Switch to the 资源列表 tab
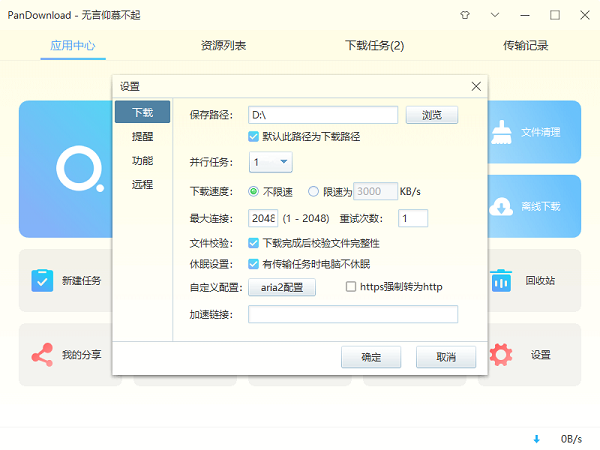 (x=223, y=46)
